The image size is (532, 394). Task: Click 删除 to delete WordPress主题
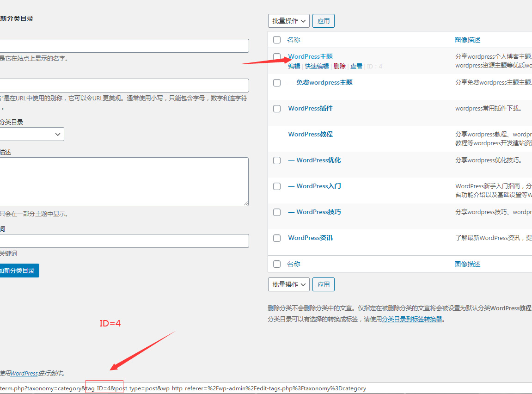click(339, 66)
